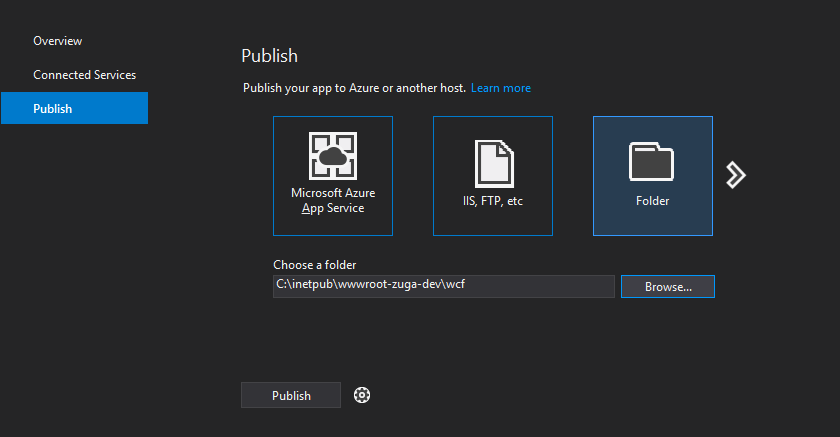Select the Publish sidebar tab

(x=74, y=108)
